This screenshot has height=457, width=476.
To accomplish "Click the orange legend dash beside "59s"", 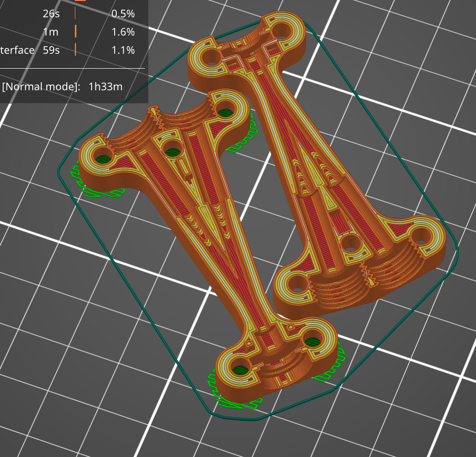I will coord(75,50).
